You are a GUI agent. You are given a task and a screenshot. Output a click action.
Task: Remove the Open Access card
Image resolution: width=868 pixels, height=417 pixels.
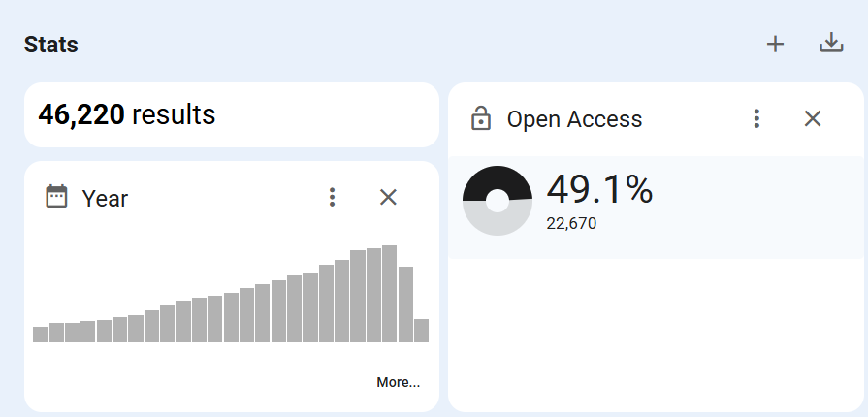(x=813, y=118)
